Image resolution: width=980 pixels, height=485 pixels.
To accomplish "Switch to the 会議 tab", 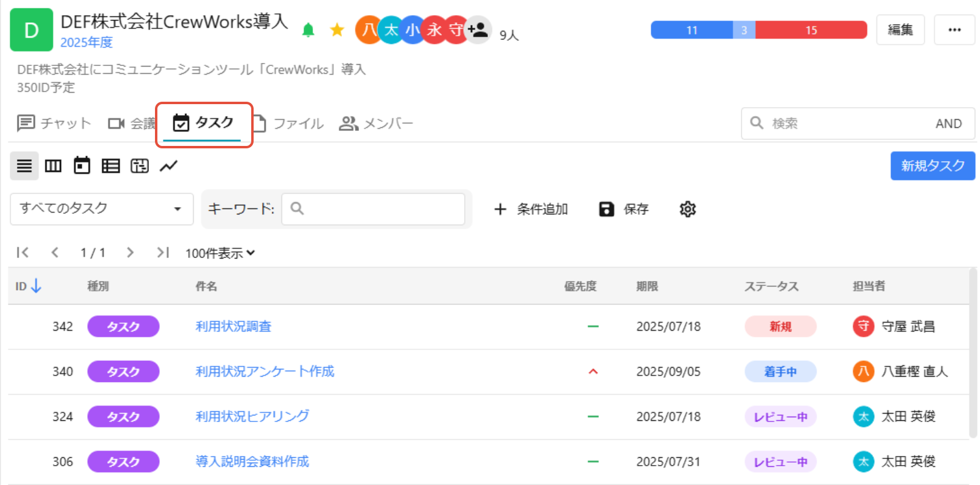I will pos(132,124).
